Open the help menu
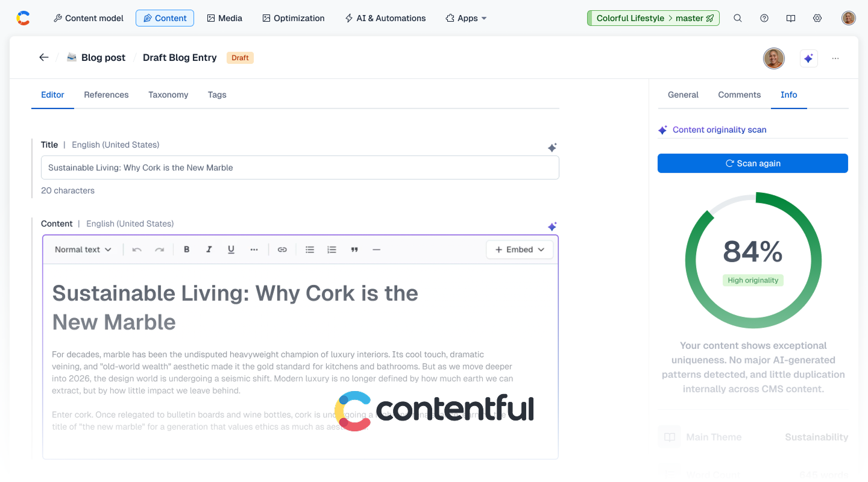This screenshot has height=482, width=868. coord(764,18)
